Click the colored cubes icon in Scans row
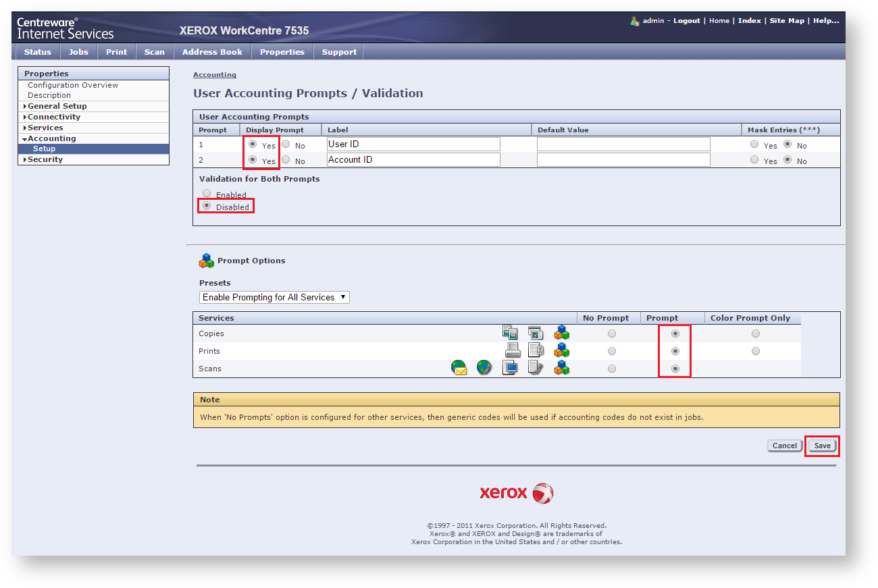Viewport: 878px width, 588px height. click(x=562, y=368)
